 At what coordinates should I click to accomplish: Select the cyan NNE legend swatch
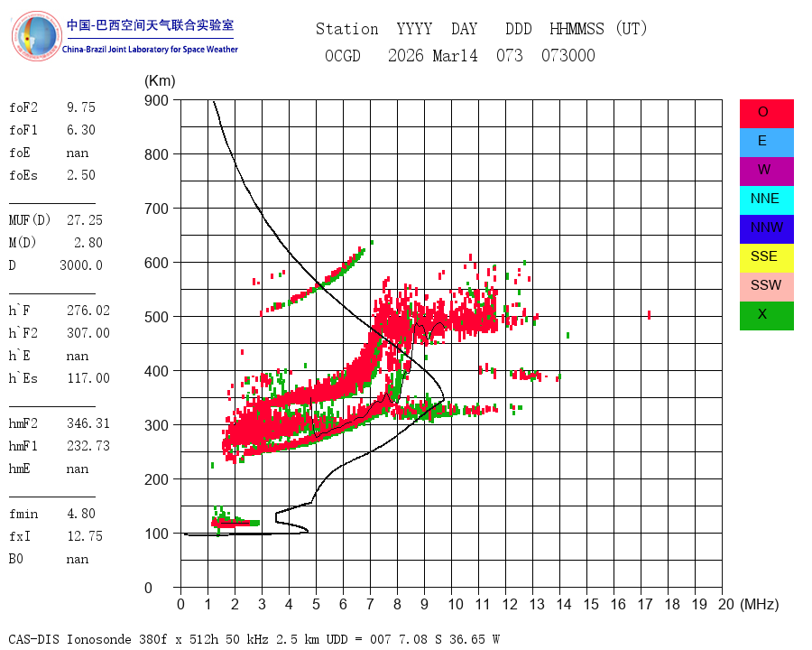[766, 200]
